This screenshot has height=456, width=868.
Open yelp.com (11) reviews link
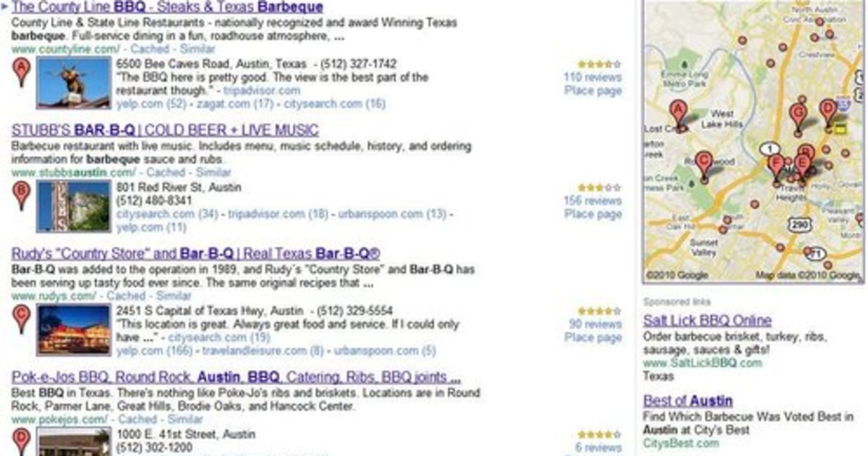point(151,227)
